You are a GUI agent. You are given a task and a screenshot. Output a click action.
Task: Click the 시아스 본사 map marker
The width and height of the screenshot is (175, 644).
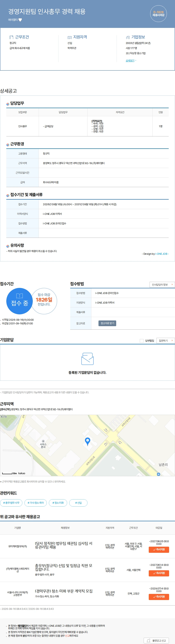pos(43,441)
